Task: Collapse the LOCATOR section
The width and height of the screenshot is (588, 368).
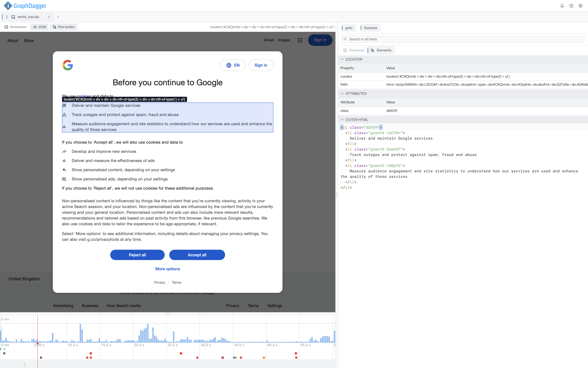Action: pyautogui.click(x=342, y=59)
